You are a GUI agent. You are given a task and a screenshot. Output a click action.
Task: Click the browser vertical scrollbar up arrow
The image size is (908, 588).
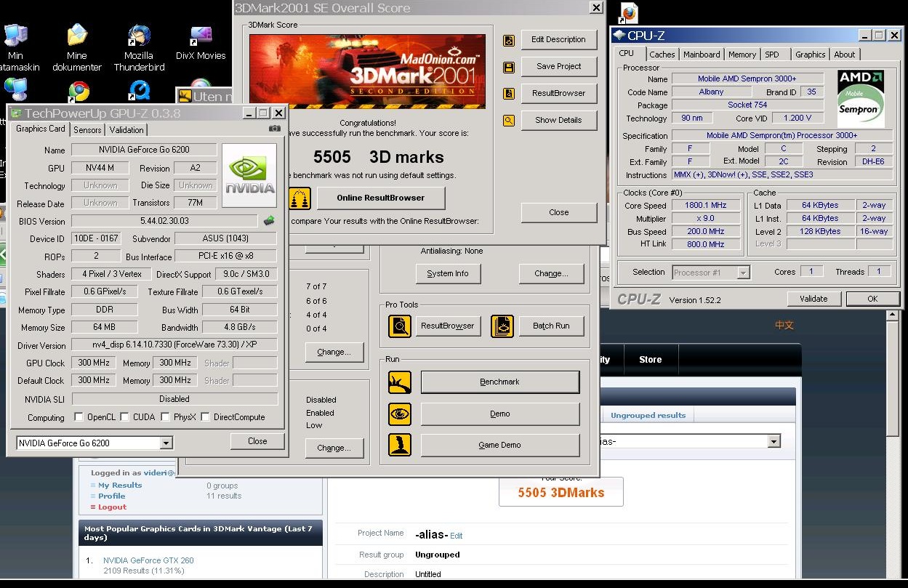click(893, 315)
